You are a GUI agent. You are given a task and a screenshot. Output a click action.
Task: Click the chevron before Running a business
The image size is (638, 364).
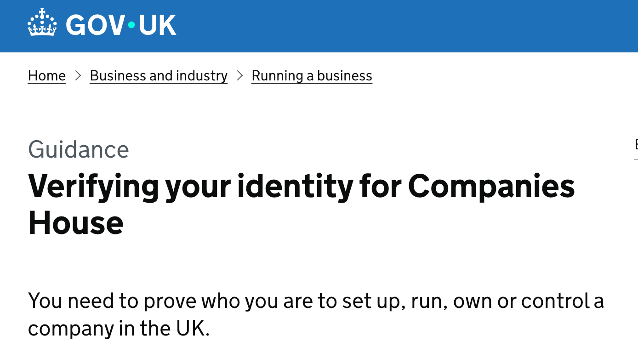[239, 75]
